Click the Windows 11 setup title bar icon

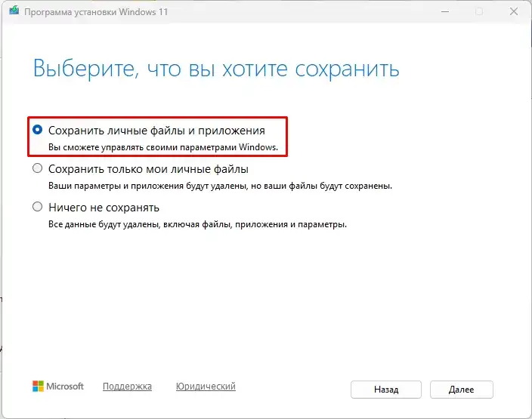pos(14,11)
